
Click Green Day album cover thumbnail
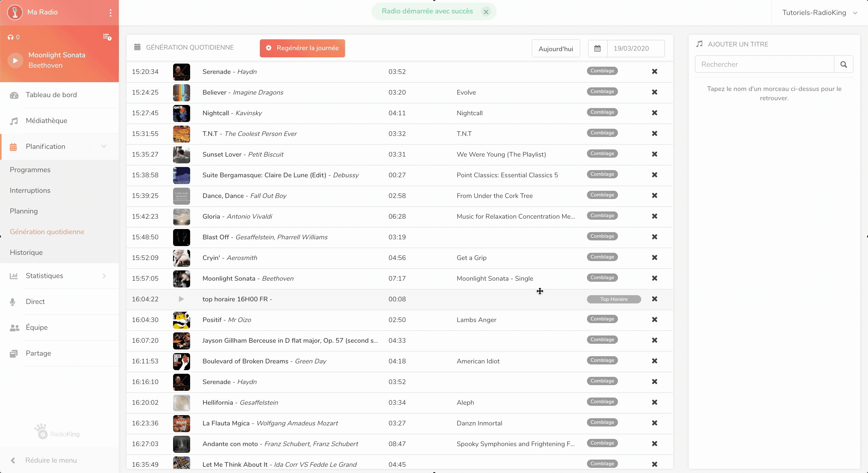(x=181, y=361)
